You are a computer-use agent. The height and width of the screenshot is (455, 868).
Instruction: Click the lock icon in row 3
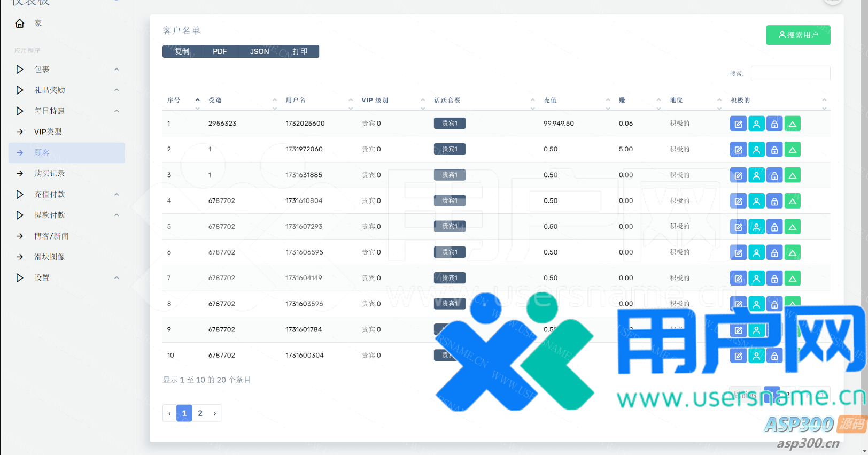point(774,175)
